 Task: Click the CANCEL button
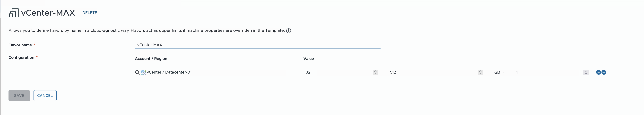(x=45, y=96)
